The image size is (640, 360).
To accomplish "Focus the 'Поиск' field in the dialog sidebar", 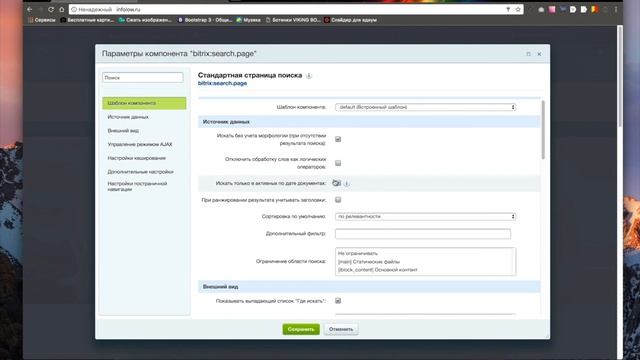I will pos(143,78).
